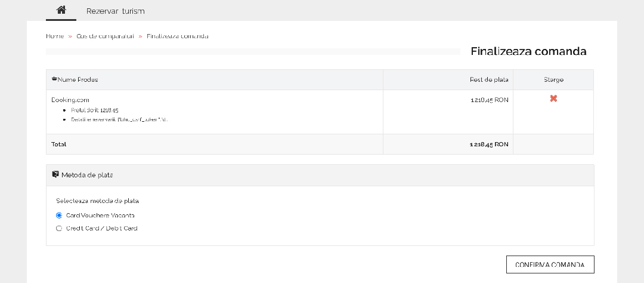Click the Booking.com product name

[70, 100]
